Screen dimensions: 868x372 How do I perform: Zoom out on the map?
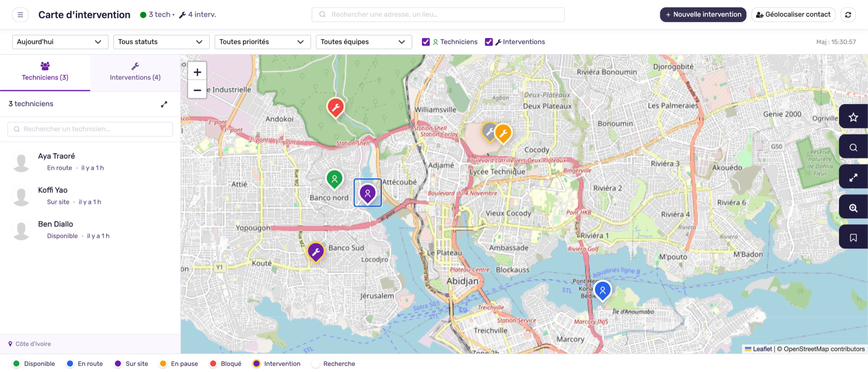click(197, 90)
